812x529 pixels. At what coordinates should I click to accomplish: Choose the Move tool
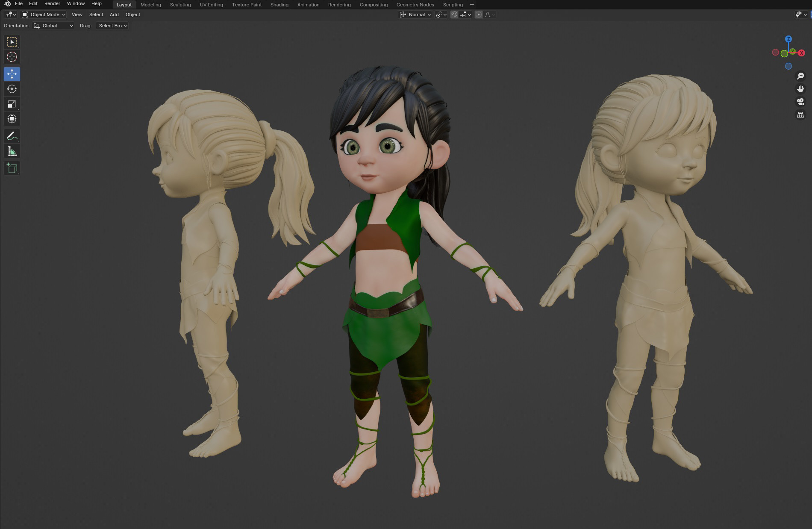12,74
